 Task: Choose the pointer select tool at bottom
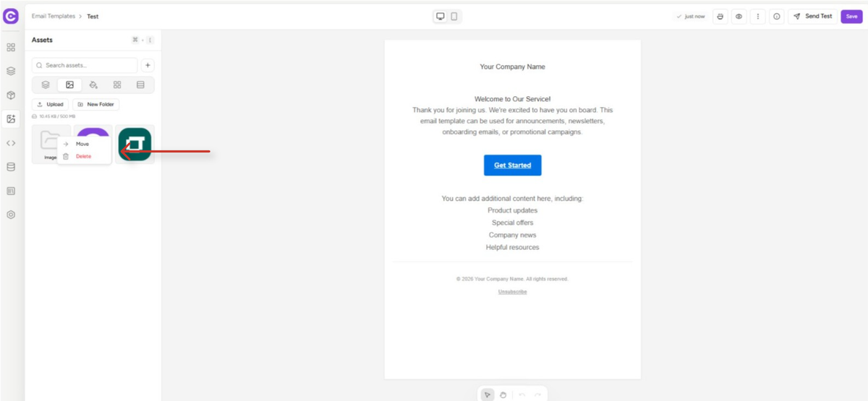(488, 394)
